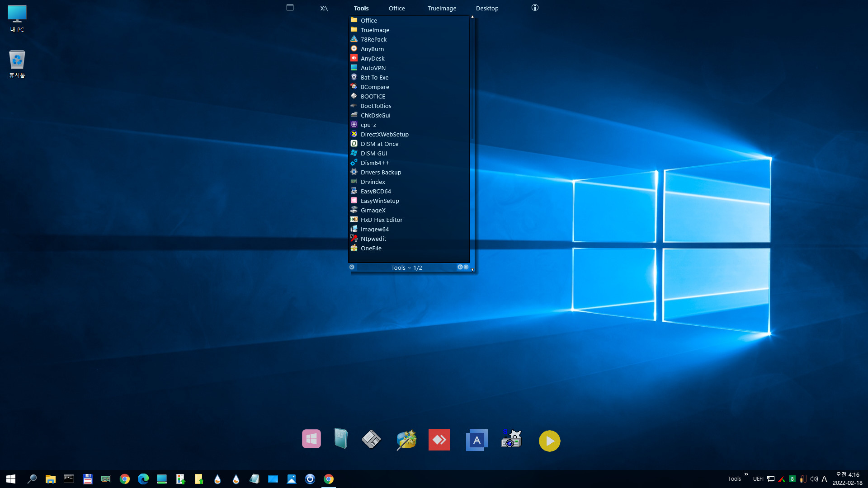Click the square window icon in the top bar

(x=290, y=8)
